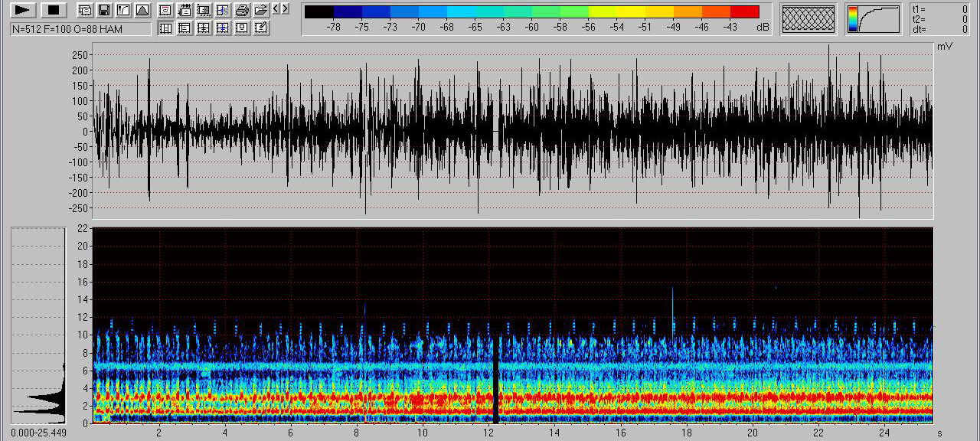Click the pencil edit icon
The image size is (980, 441).
click(x=260, y=28)
